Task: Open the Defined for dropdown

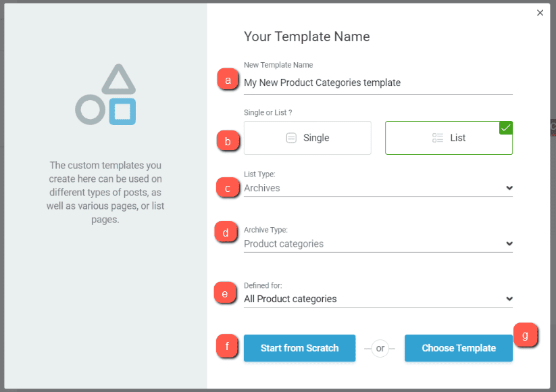Action: (378, 299)
